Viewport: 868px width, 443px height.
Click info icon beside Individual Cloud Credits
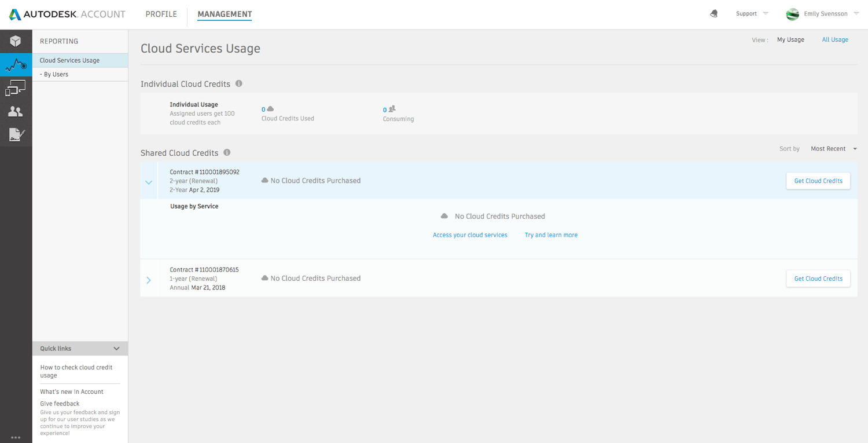238,83
